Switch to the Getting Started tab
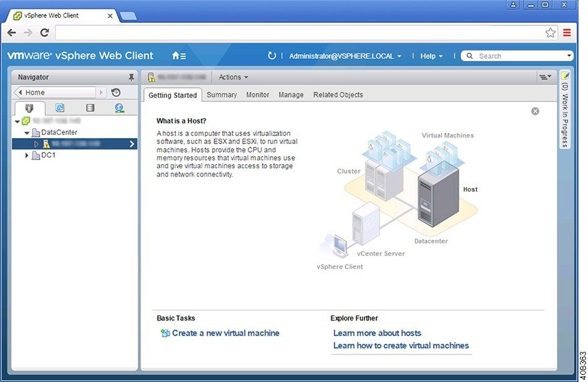 tap(173, 95)
